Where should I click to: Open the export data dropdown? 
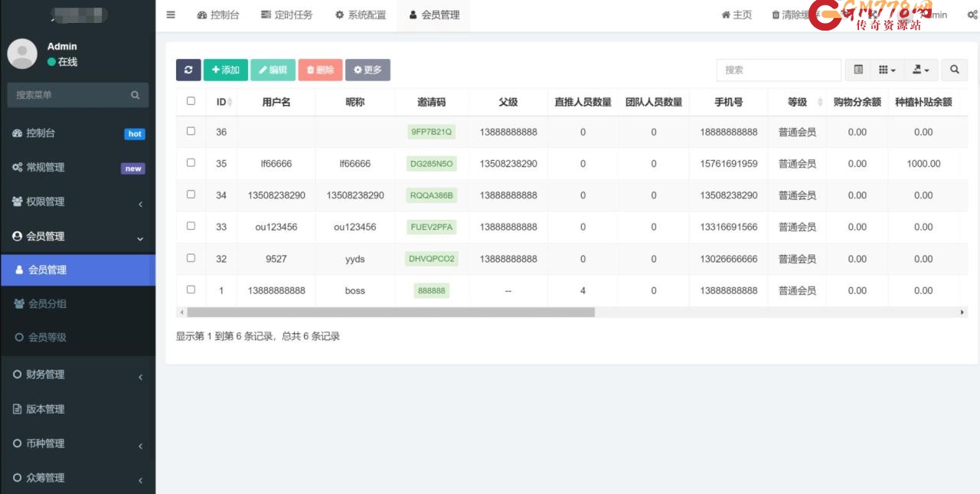coord(920,70)
